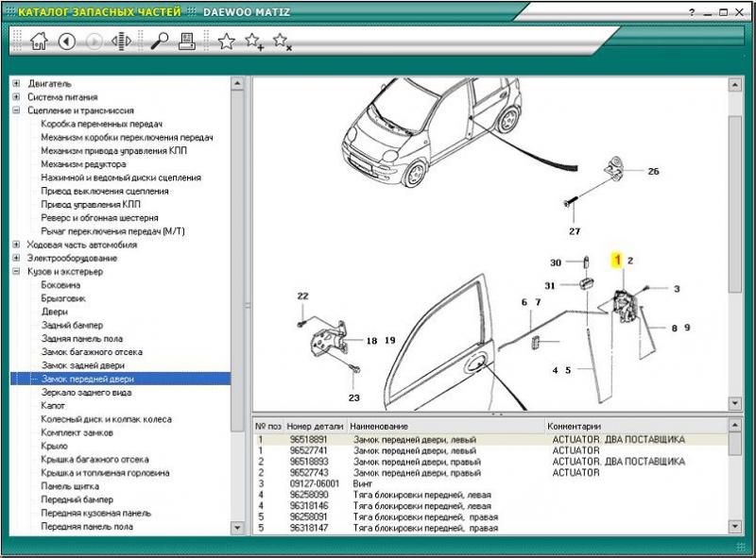Click the panel width toggle arrows icon
Viewport: 756px width, 558px height.
point(121,41)
